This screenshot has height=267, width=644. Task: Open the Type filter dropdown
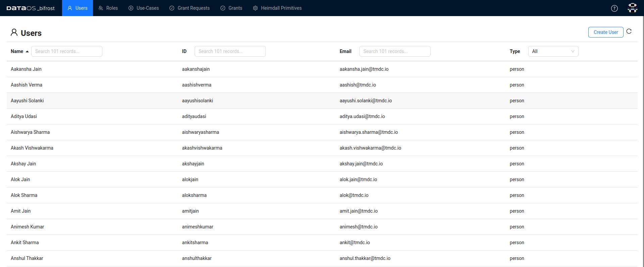click(553, 51)
